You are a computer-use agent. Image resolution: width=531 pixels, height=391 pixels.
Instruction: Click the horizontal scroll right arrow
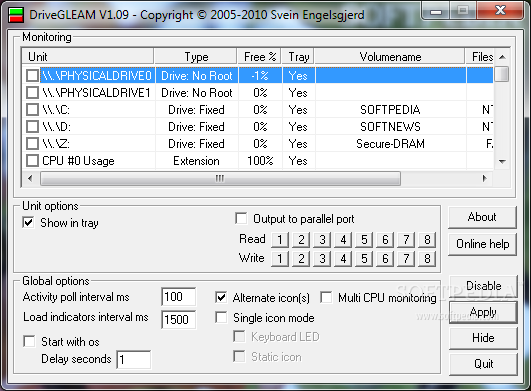pyautogui.click(x=485, y=178)
